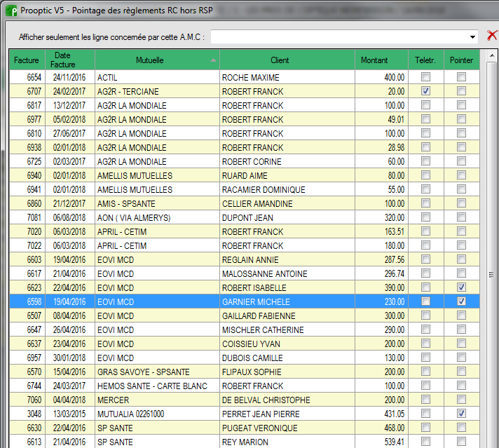Check Pointer box for ROBERT CORINE row
The width and height of the screenshot is (499, 448).
click(x=461, y=161)
